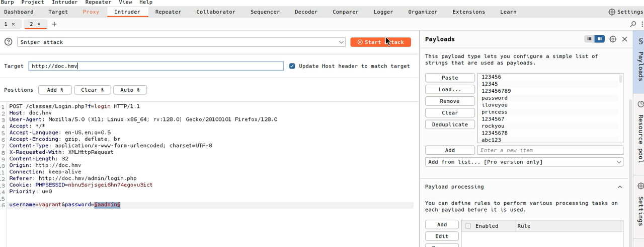Switch to the Repeater tool tab
This screenshot has width=644, height=247.
click(168, 12)
